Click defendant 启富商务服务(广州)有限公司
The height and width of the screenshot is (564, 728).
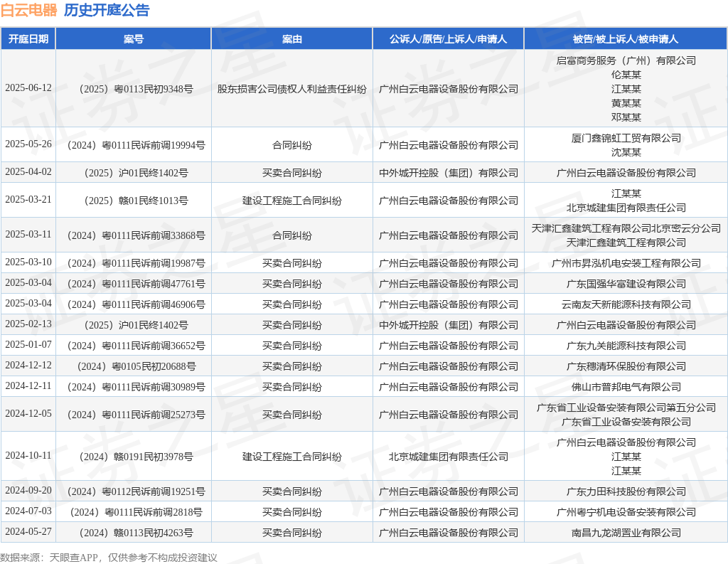click(x=626, y=60)
